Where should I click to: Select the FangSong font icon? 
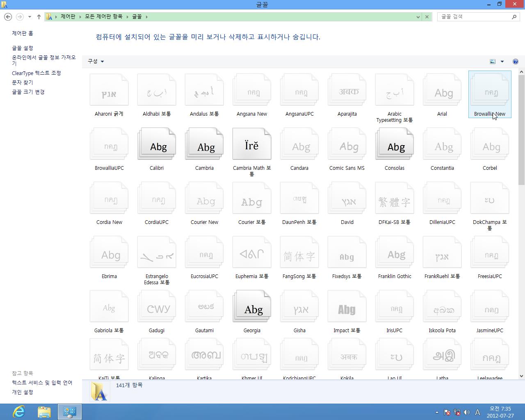tap(299, 253)
